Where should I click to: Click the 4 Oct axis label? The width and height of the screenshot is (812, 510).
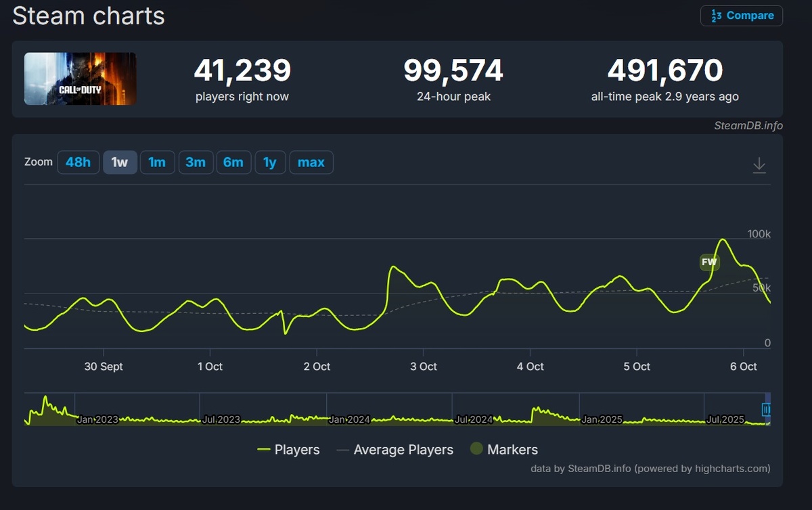530,367
